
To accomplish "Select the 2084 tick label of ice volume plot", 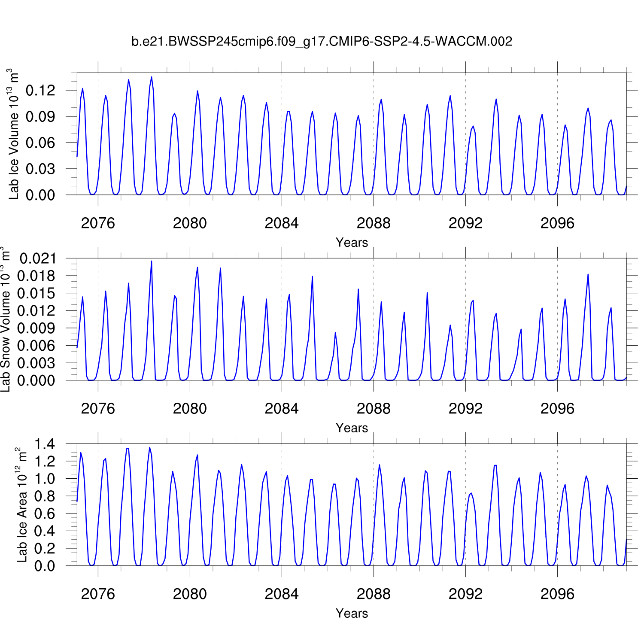I will 282,223.
